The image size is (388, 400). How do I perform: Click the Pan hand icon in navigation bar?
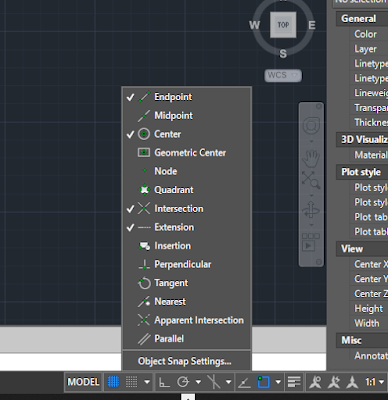pyautogui.click(x=311, y=158)
